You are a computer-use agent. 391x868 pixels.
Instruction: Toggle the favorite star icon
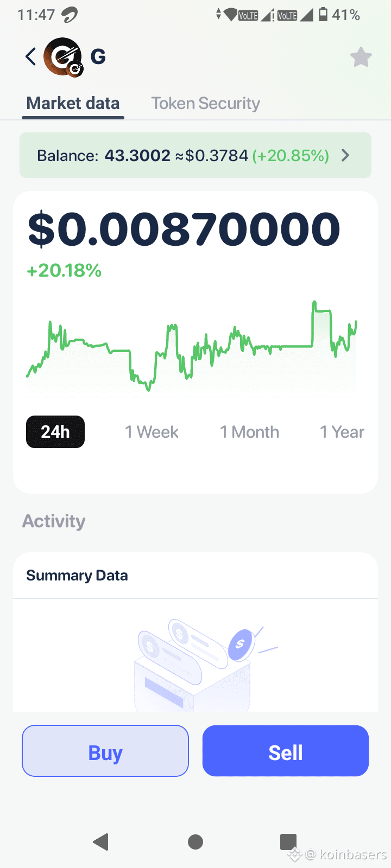pyautogui.click(x=361, y=57)
